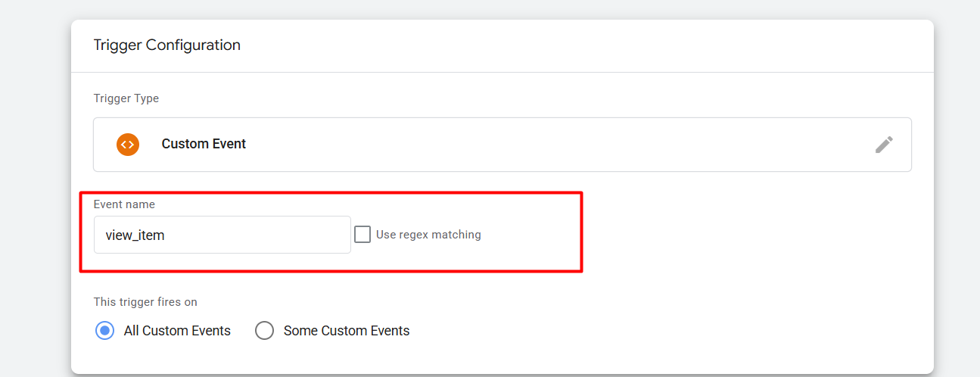The height and width of the screenshot is (377, 980).
Task: Enable the Use regex matching checkbox
Action: [x=363, y=235]
